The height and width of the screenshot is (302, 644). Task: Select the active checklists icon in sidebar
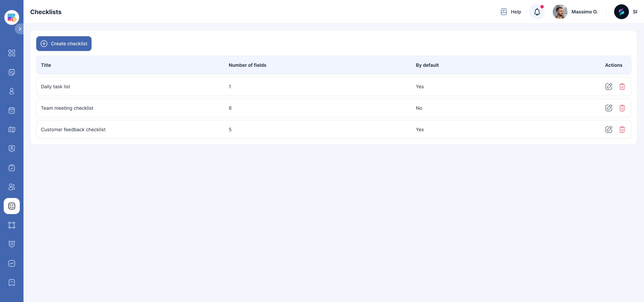pos(12,206)
